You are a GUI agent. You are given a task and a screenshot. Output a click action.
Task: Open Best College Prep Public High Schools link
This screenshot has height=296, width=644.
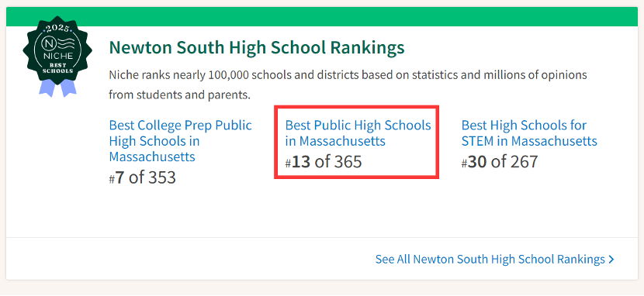tap(180, 141)
